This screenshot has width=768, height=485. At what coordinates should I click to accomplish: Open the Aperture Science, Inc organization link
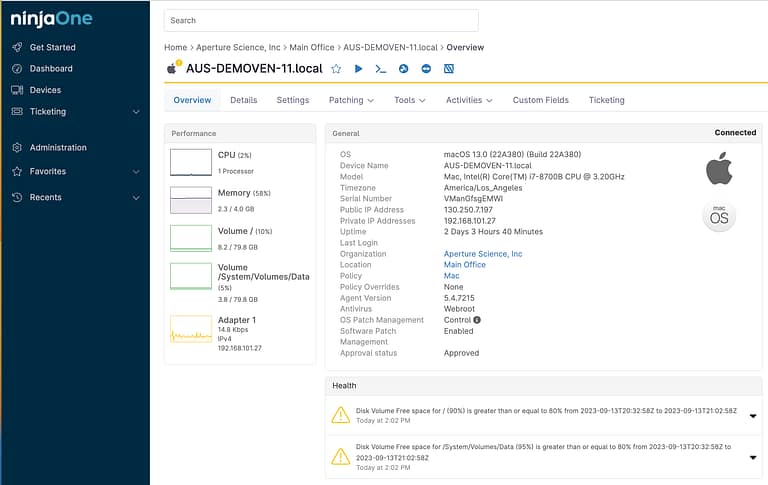click(483, 254)
